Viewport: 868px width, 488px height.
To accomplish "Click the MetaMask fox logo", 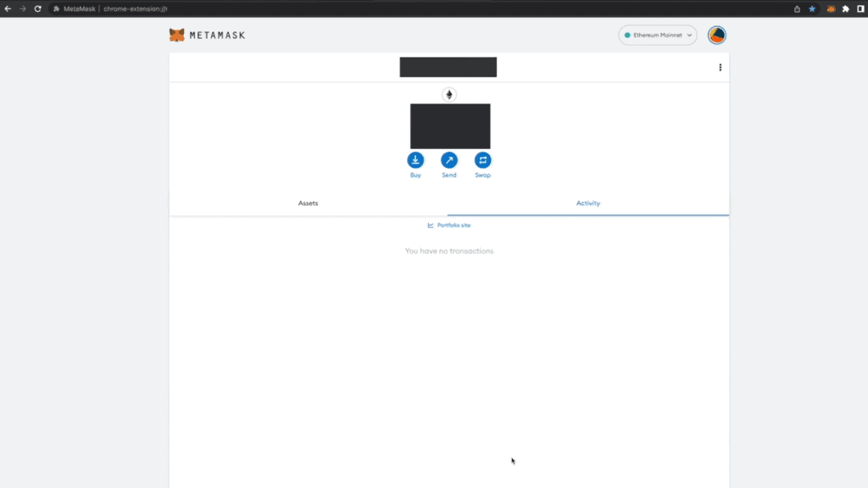I will 177,36.
